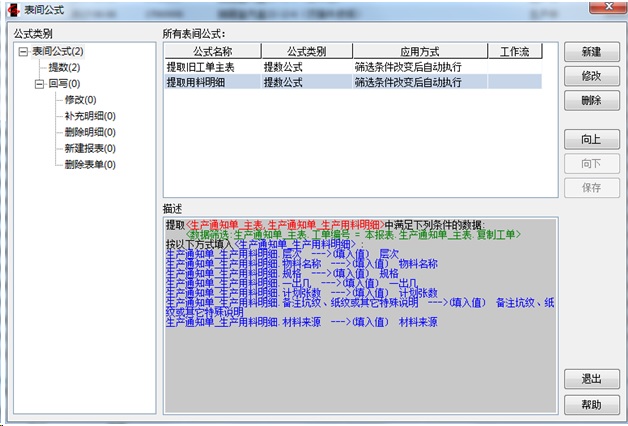Image resolution: width=628 pixels, height=426 pixels.
Task: Move formula up with 向上 button
Action: [x=590, y=138]
